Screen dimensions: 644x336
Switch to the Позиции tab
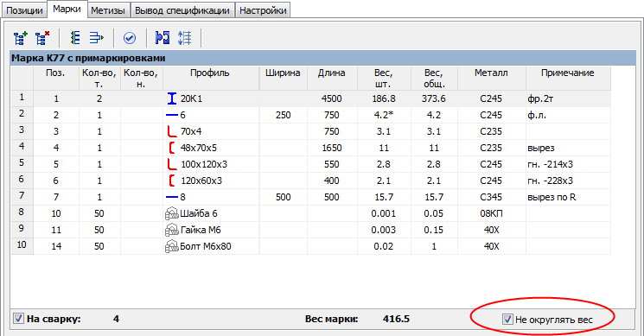pyautogui.click(x=24, y=10)
